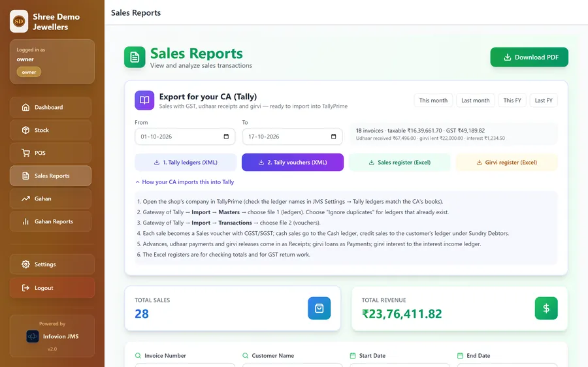Click the green dollar Total Revenue icon
Viewport: 588px width, 367px height.
(546, 308)
